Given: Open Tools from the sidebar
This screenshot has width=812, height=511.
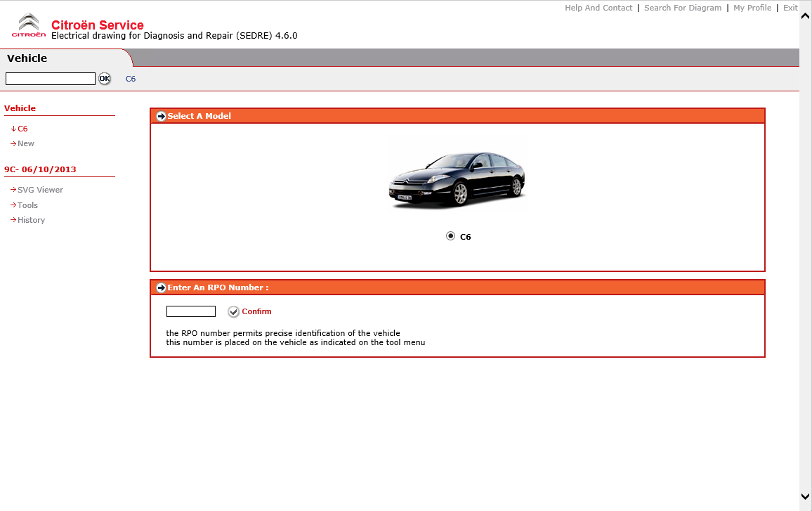Looking at the screenshot, I should click(x=27, y=205).
